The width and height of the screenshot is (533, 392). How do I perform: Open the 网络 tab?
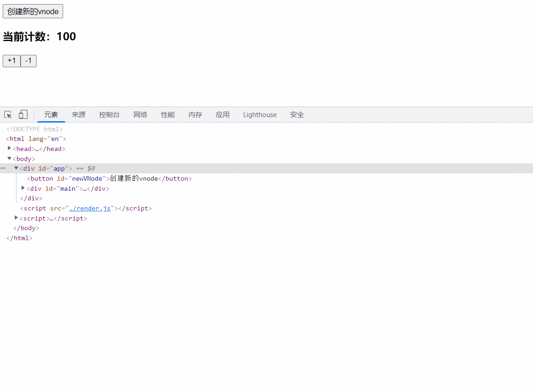pos(140,115)
